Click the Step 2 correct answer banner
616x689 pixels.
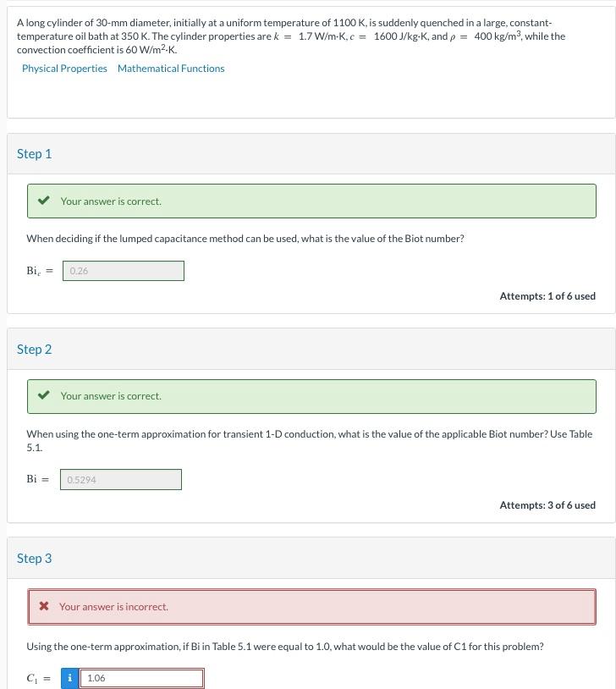[311, 396]
